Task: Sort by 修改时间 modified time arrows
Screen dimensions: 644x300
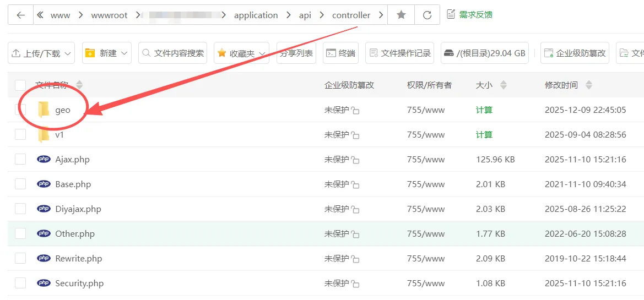Action: point(588,85)
